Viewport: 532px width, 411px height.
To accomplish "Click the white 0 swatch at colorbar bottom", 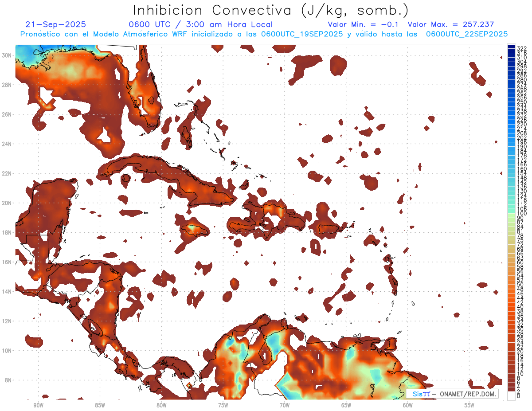I will [511, 396].
